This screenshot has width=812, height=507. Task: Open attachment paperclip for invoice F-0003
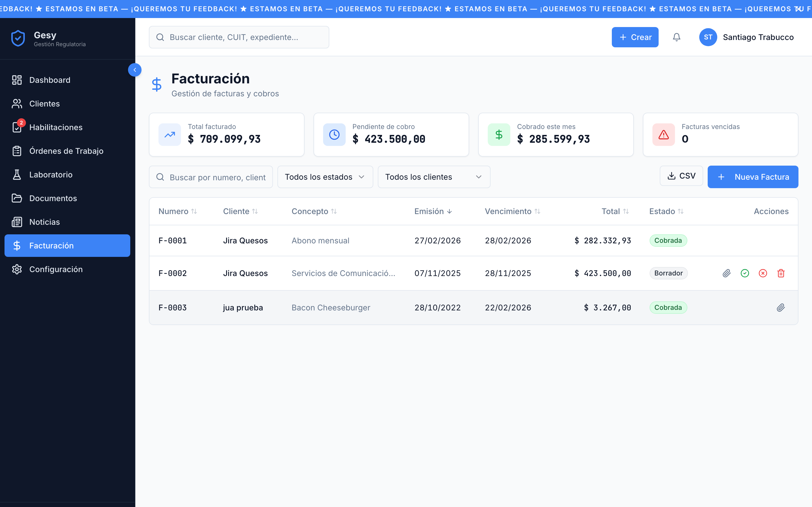click(x=780, y=308)
